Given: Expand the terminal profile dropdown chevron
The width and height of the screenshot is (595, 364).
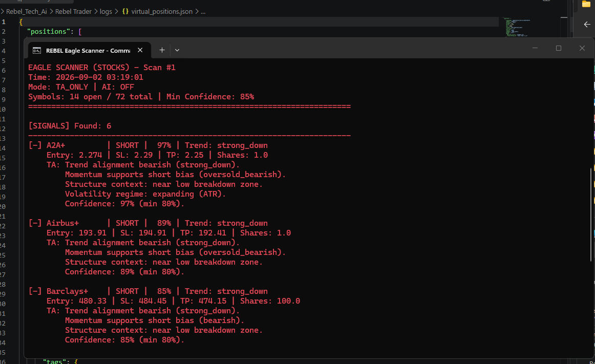Looking at the screenshot, I should (x=177, y=50).
